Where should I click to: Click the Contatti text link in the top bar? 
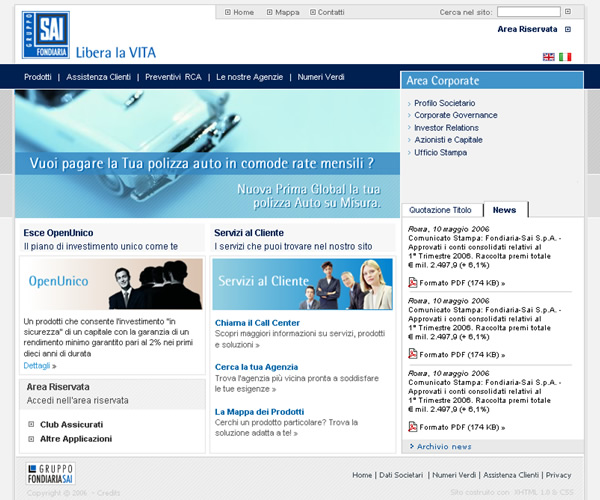(x=331, y=12)
